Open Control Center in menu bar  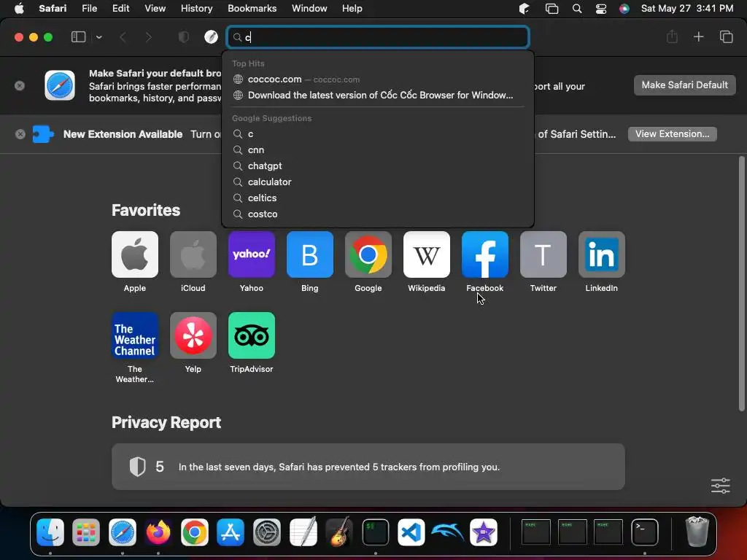click(x=601, y=9)
